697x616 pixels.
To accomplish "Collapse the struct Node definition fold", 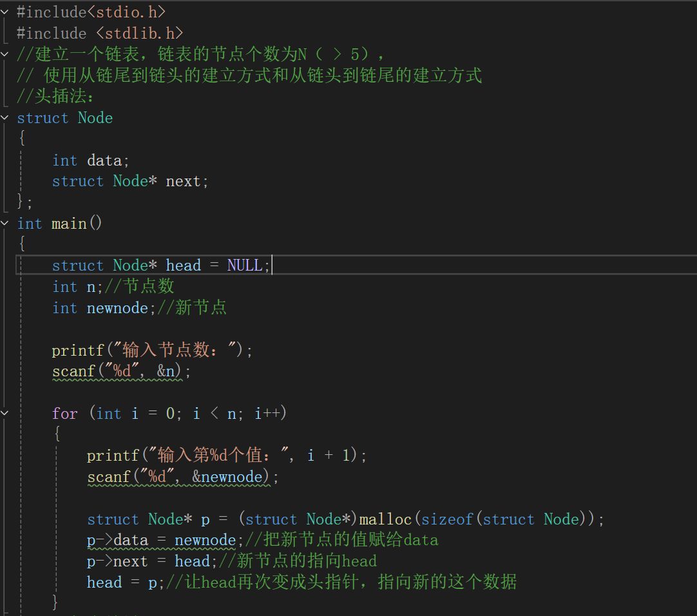I will point(5,117).
